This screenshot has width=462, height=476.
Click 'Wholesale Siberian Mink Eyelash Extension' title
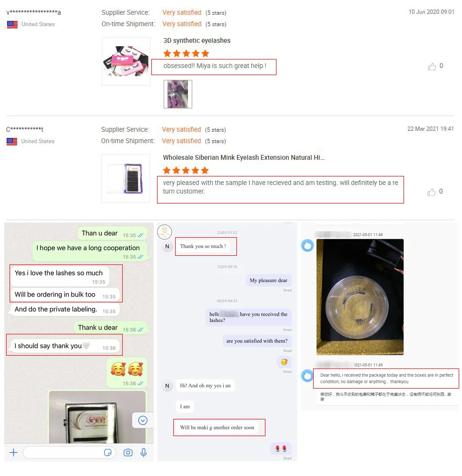(x=244, y=157)
